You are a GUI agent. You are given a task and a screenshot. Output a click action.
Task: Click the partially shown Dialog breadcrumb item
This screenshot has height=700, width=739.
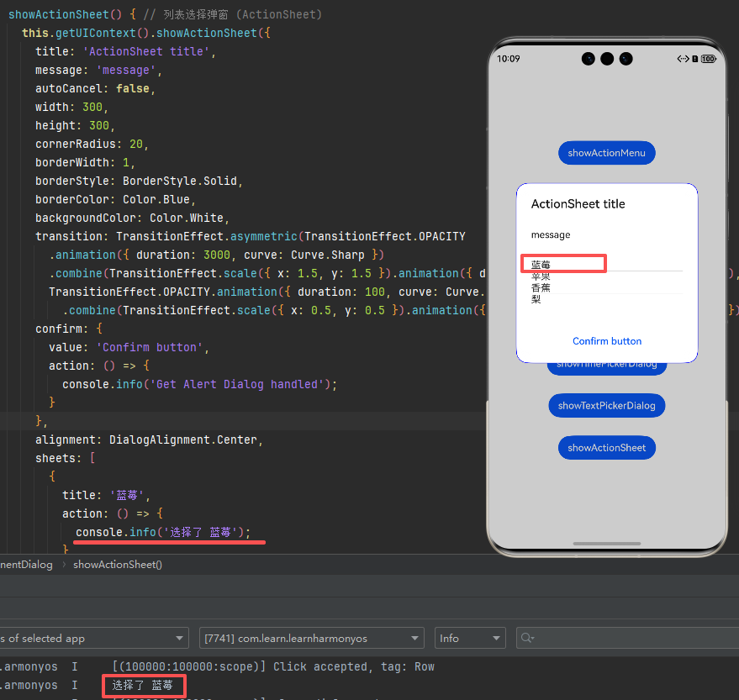[x=26, y=565]
